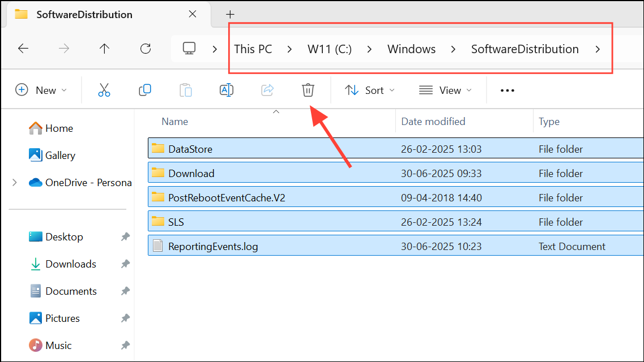Open the Windows breadcrumb link
This screenshot has height=362, width=644.
click(x=411, y=49)
